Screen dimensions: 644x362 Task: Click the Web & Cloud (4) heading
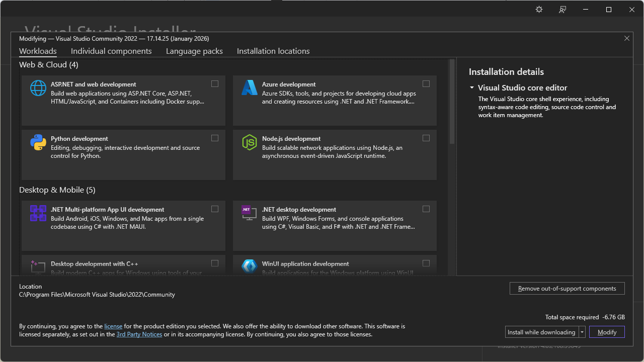(49, 65)
